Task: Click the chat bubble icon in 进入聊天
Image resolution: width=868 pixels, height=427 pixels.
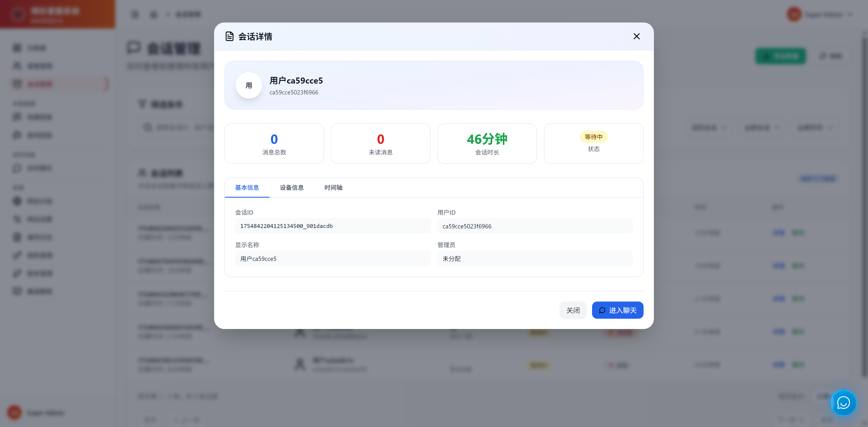Action: tap(602, 310)
